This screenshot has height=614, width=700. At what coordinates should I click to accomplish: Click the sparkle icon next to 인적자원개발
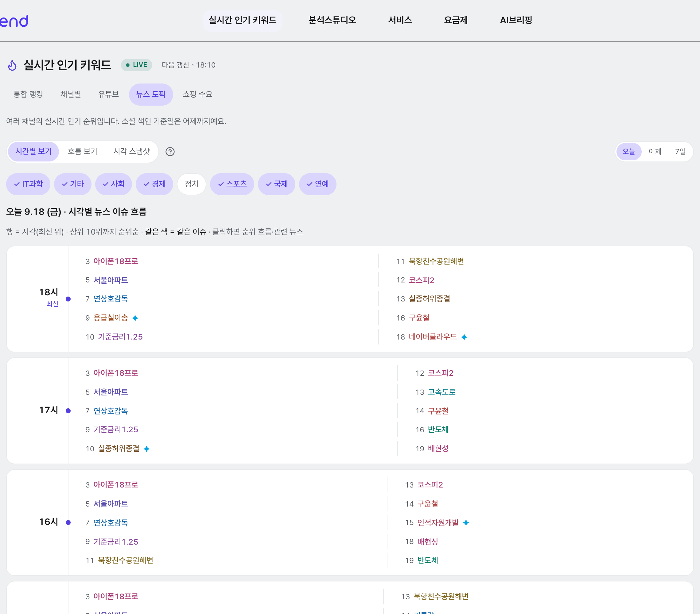pos(466,523)
